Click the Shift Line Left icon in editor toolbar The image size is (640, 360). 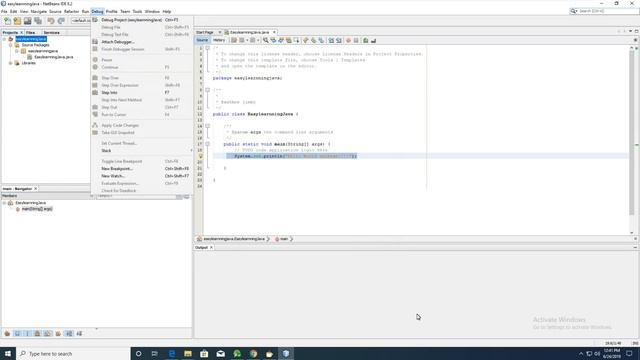tap(331, 40)
